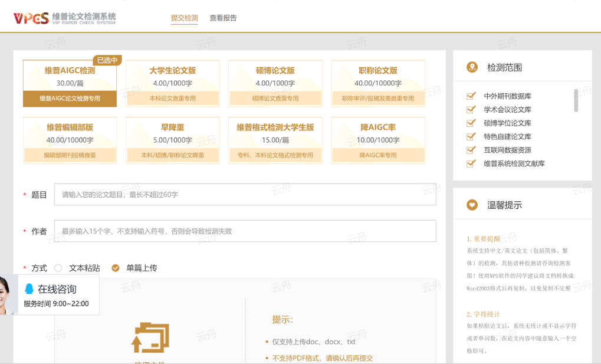Click the 30.00/篇 price text
Screen dimensions: 601x364
pos(70,83)
